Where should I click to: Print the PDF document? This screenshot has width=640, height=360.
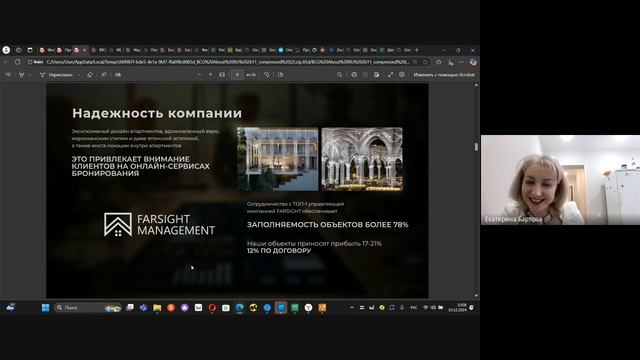pos(354,75)
